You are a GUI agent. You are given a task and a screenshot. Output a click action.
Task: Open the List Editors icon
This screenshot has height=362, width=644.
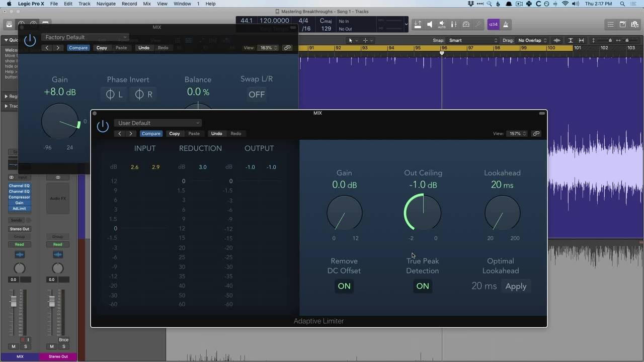pyautogui.click(x=610, y=24)
